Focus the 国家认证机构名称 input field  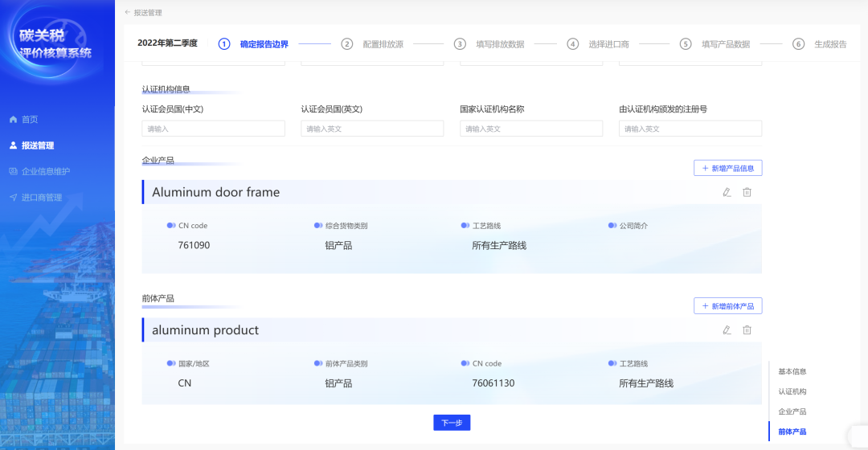531,129
